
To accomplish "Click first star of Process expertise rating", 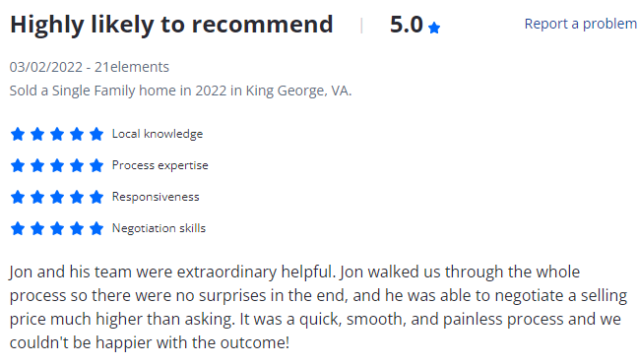I will point(18,165).
